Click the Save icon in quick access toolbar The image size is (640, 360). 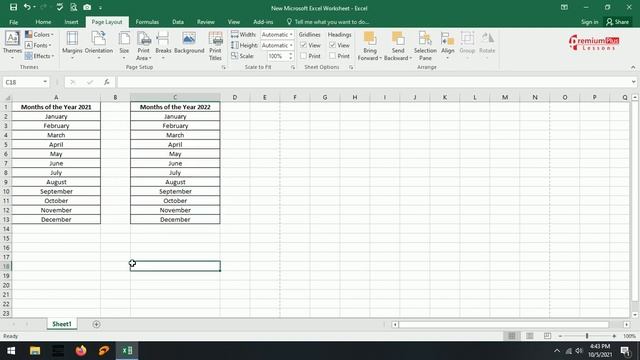click(13, 7)
